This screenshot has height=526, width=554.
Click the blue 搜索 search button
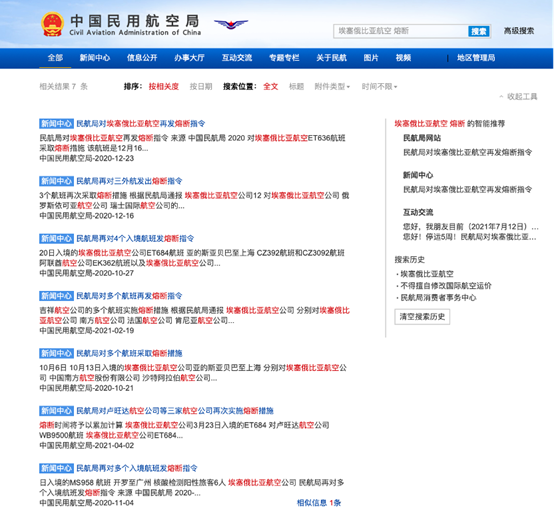[479, 31]
